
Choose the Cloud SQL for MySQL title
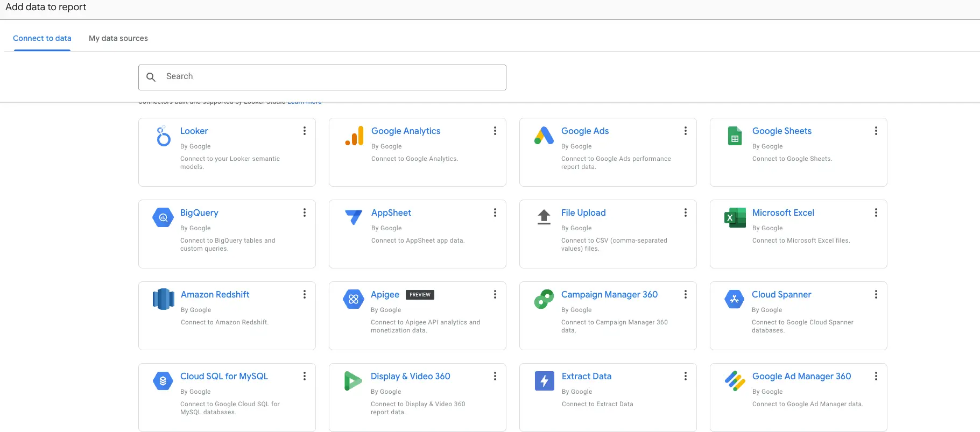(224, 376)
